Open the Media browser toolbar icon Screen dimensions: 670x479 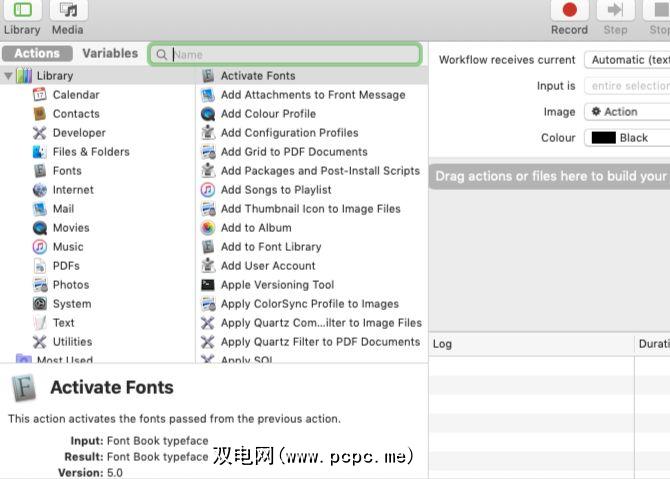tap(68, 10)
